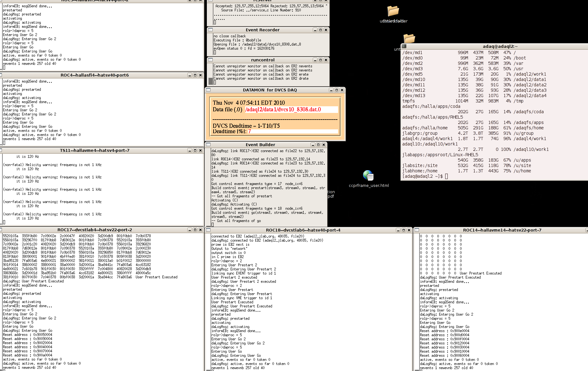Viewport: 588px width, 371px height.
Task: Close the runcontrol window
Action: (326, 60)
